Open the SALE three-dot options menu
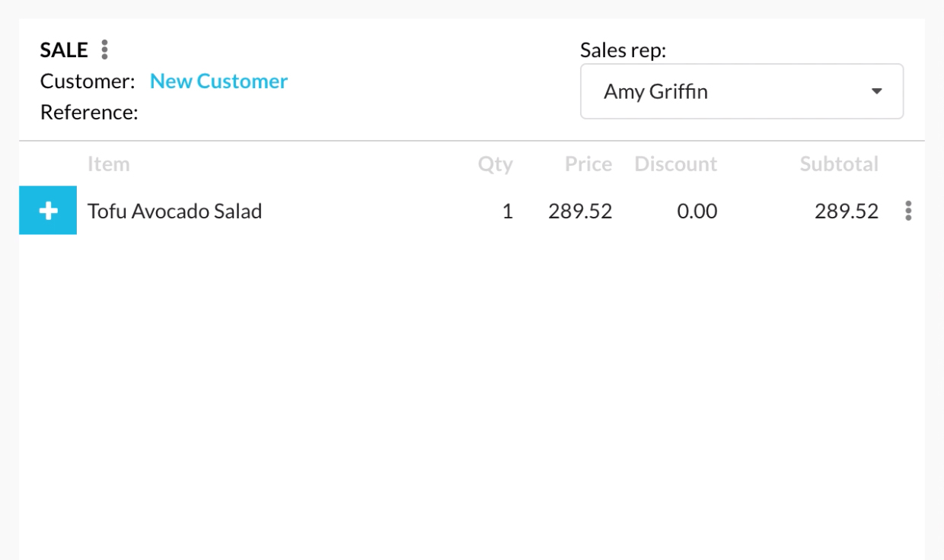The height and width of the screenshot is (560, 944). coord(104,50)
